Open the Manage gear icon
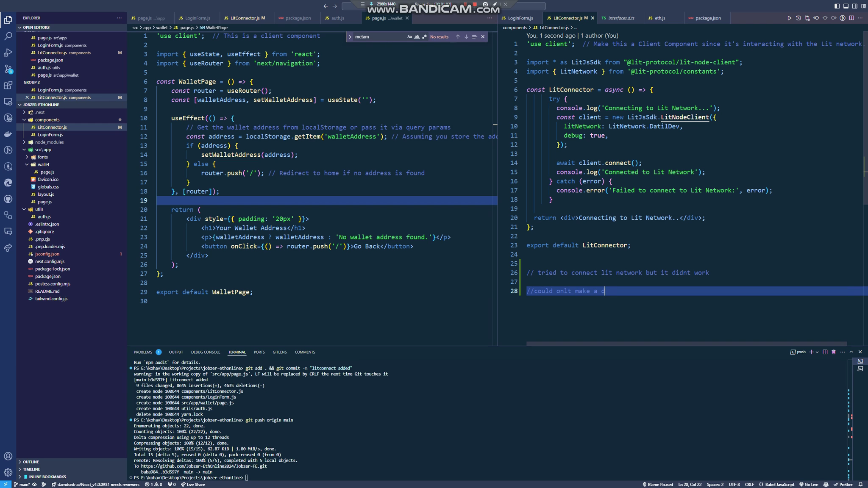868x488 pixels. [x=8, y=472]
